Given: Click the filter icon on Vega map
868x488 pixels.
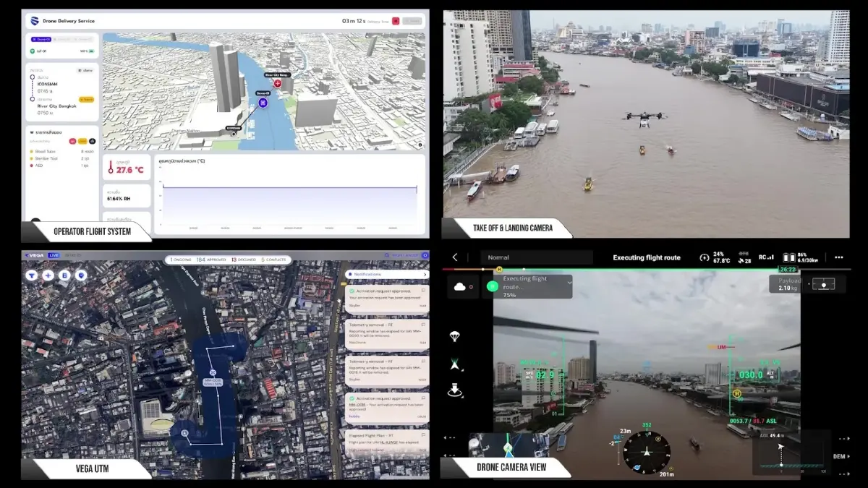Looking at the screenshot, I should point(32,275).
